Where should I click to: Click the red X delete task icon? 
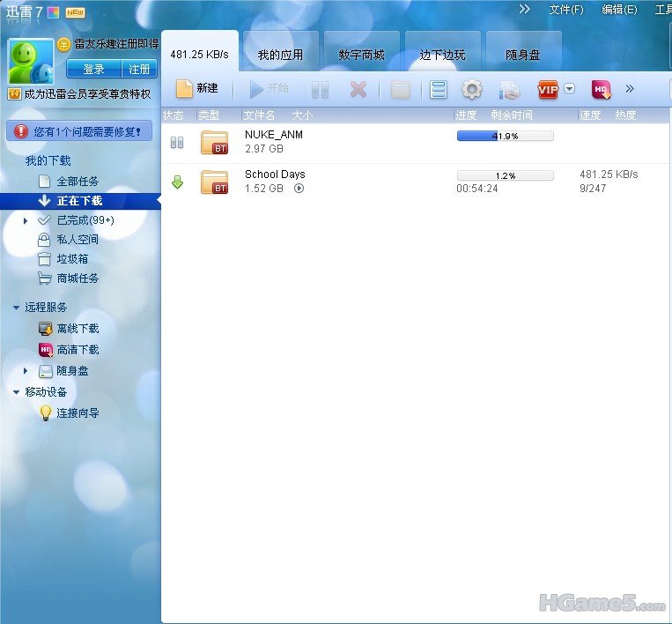[x=358, y=89]
